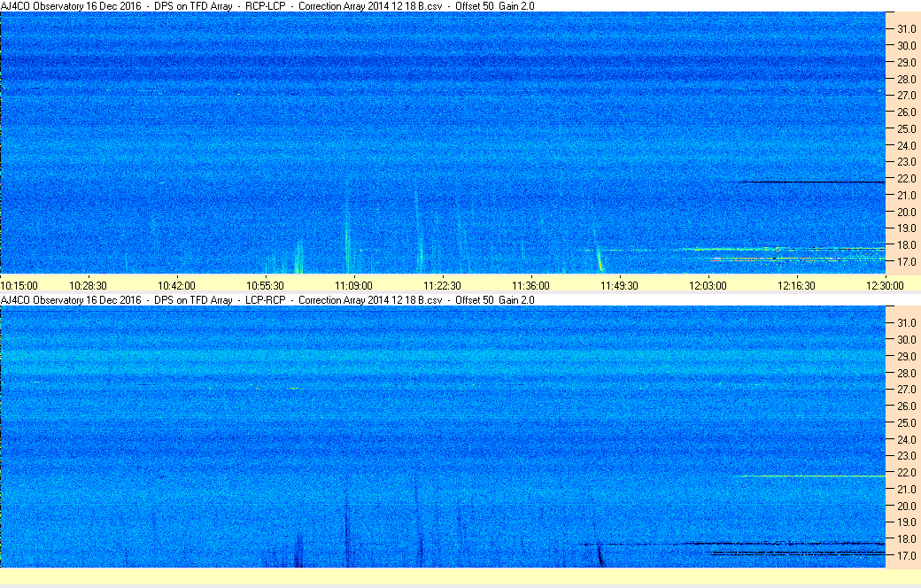
Task: Click the 17.0 frequency label on lower plot
Action: pyautogui.click(x=906, y=556)
